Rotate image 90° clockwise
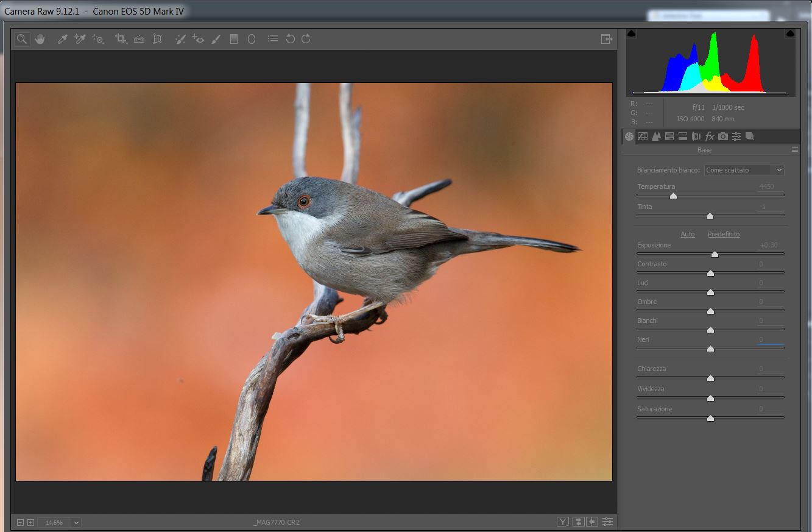812x532 pixels. tap(306, 39)
